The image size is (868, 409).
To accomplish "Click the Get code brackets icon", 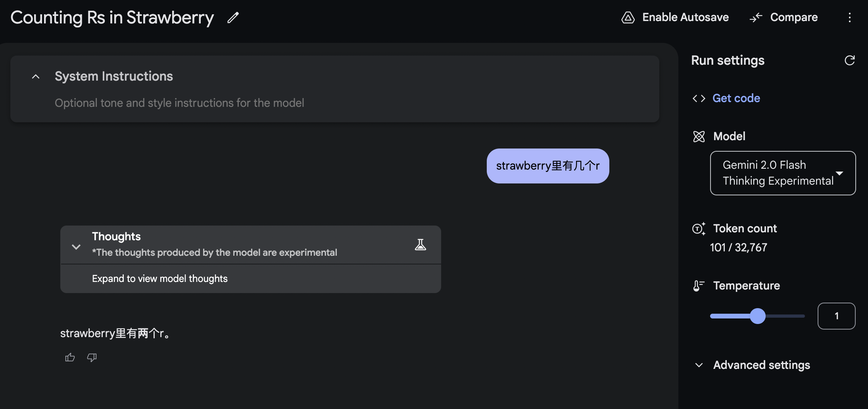I will (x=699, y=98).
